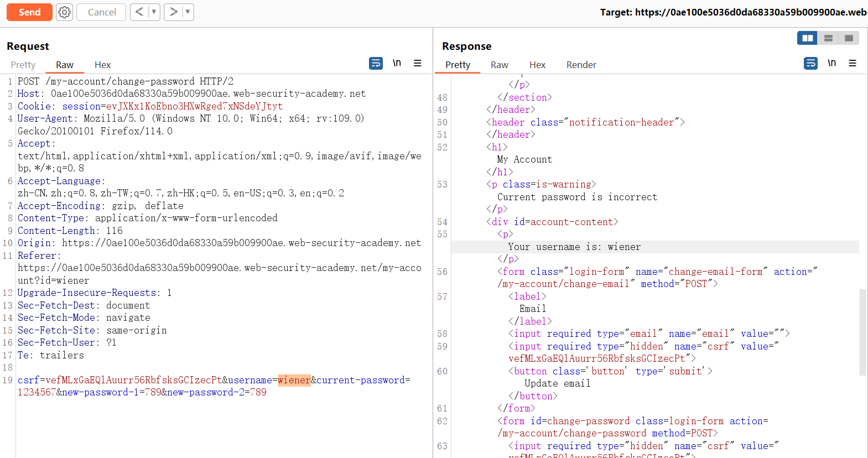Image resolution: width=868 pixels, height=458 pixels.
Task: Go back to previous request in history
Action: (x=139, y=12)
